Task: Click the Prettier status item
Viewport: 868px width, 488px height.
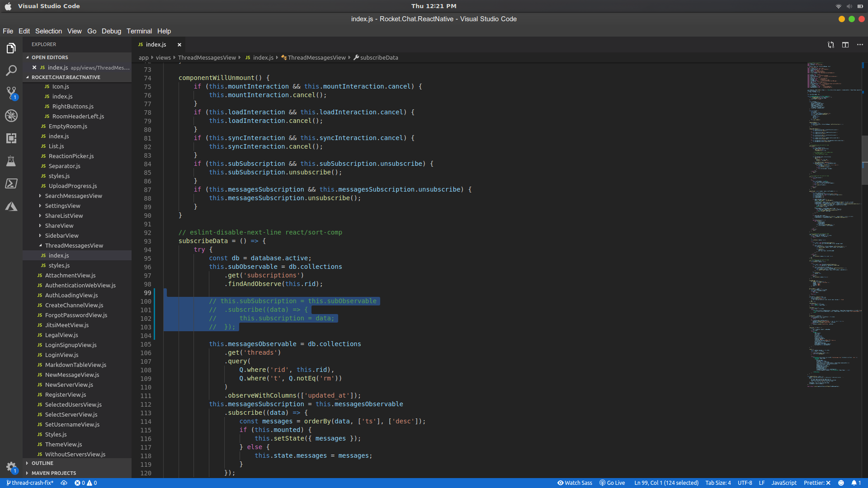Action: point(817,483)
